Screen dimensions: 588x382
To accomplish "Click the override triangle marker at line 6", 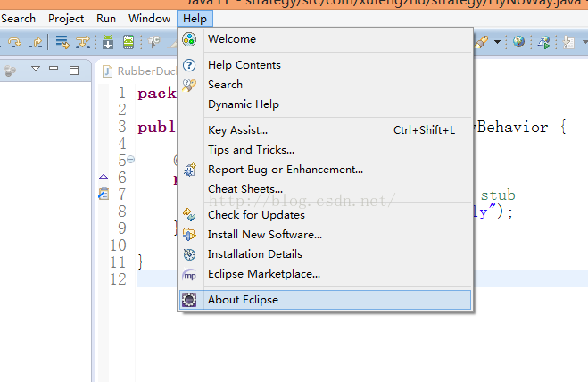I will tap(104, 177).
